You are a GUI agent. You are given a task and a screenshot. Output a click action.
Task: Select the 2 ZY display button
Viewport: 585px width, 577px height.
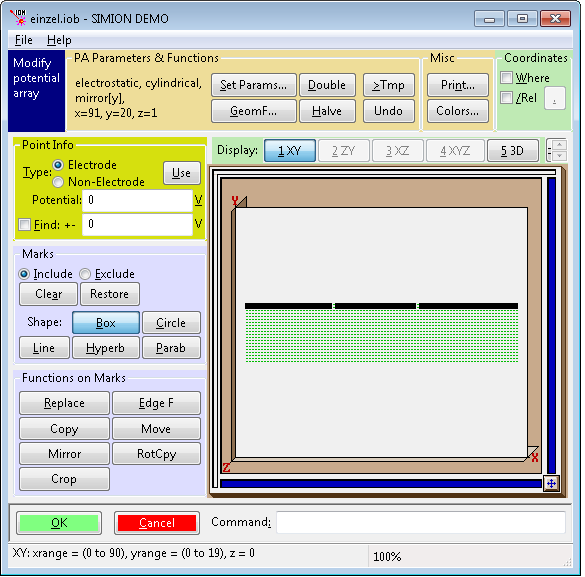[343, 151]
